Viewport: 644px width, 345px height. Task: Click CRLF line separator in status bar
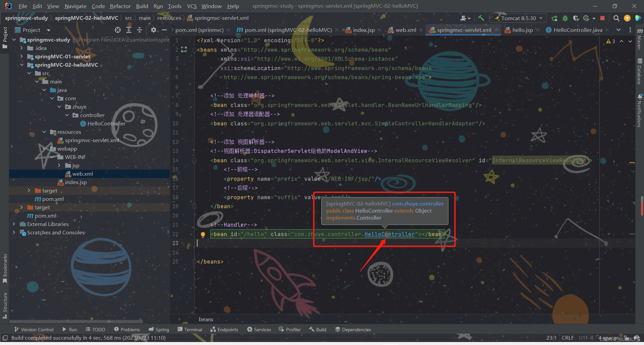pyautogui.click(x=568, y=338)
